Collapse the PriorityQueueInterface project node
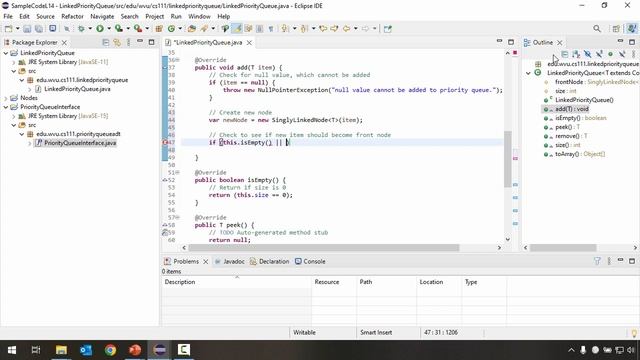Image resolution: width=640 pixels, height=360 pixels. [6, 107]
